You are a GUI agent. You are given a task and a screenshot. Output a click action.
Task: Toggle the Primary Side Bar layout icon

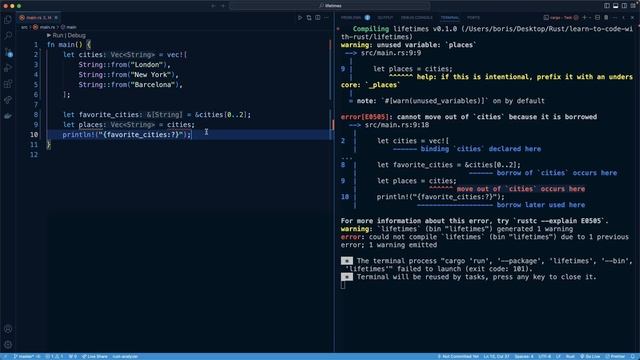pos(607,6)
